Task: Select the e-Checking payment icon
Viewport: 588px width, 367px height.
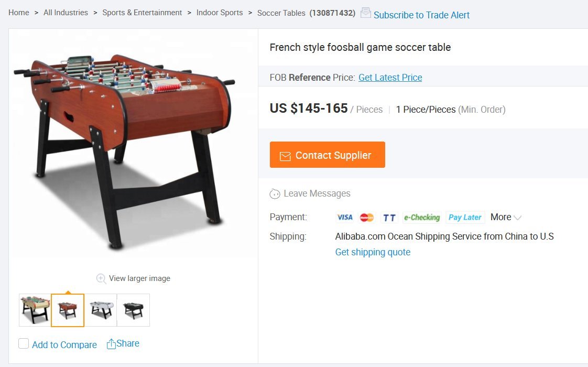Action: tap(422, 217)
